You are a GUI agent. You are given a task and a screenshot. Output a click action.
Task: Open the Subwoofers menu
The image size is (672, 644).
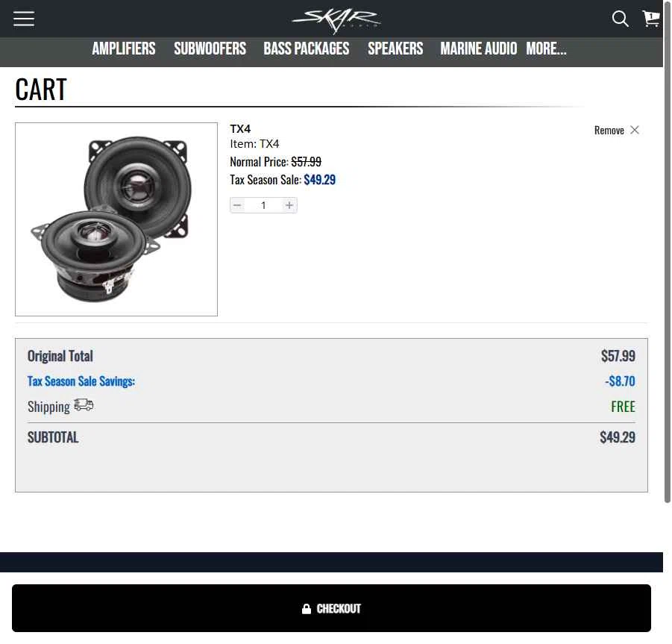[210, 49]
